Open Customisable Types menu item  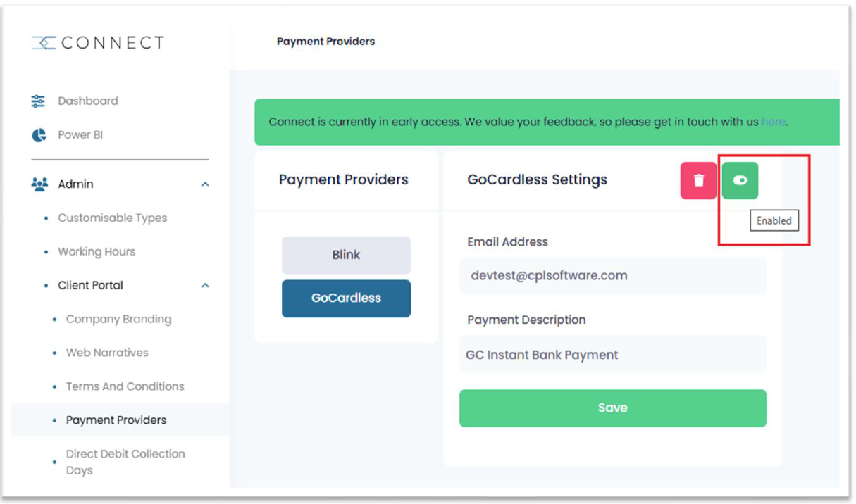point(113,218)
